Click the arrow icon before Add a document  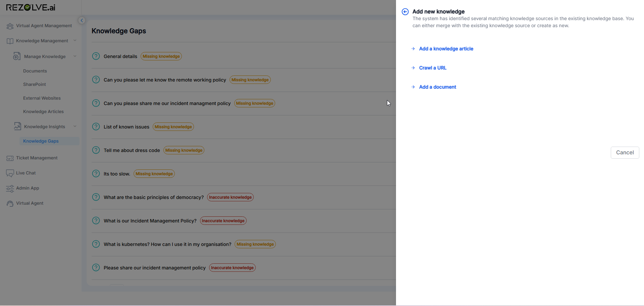(413, 87)
